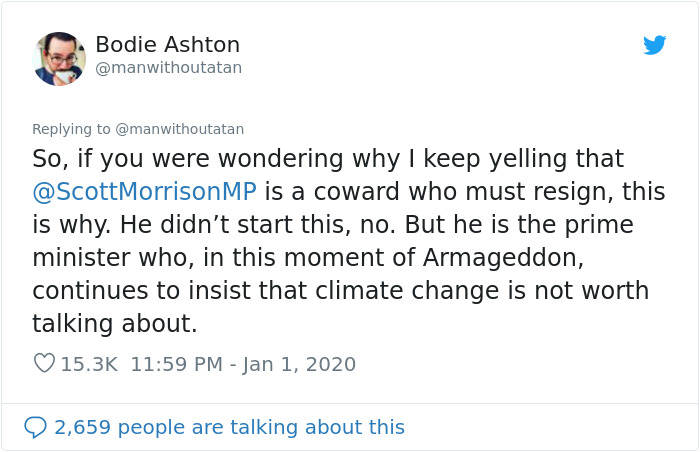
Task: Click the speech bubble conversation icon
Action: pyautogui.click(x=36, y=427)
